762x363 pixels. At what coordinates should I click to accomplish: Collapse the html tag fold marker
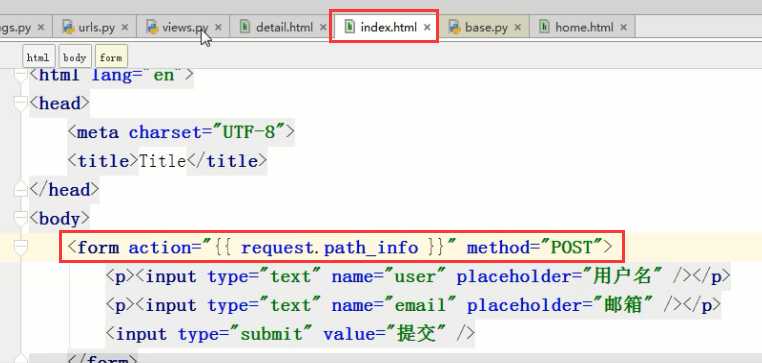pos(20,76)
